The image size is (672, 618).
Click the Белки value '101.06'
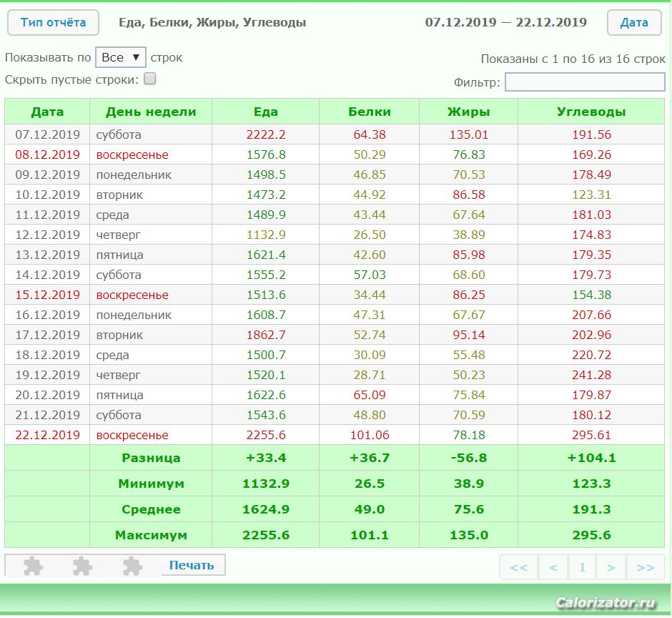pyautogui.click(x=370, y=435)
